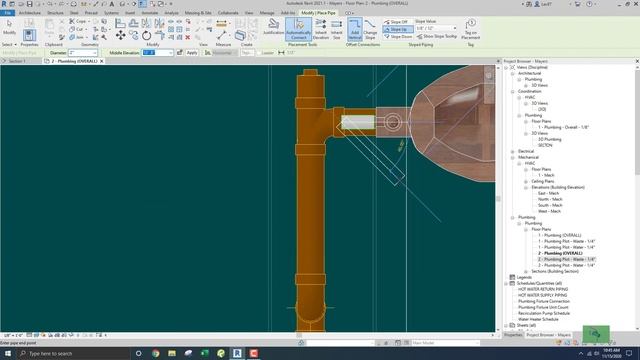Switch to the Architecture ribbon tab

[30, 13]
